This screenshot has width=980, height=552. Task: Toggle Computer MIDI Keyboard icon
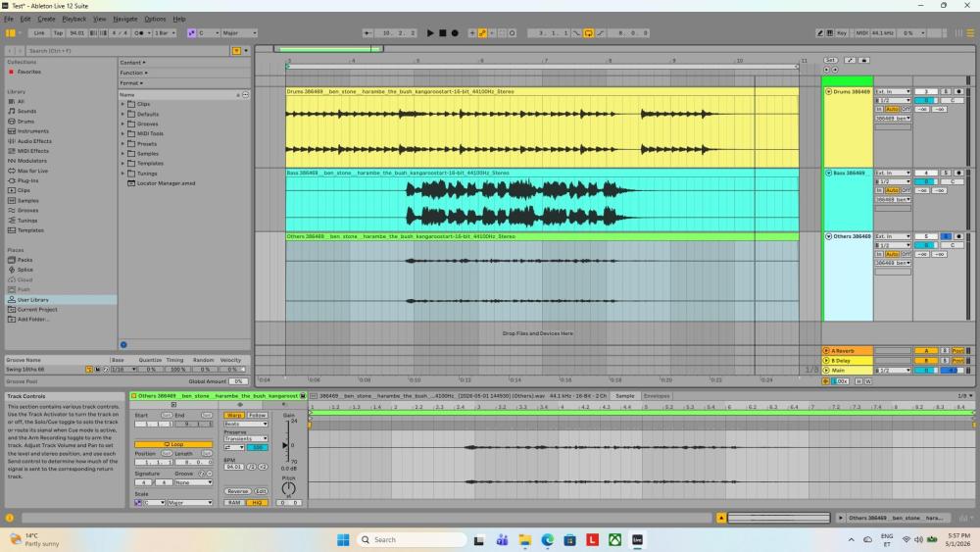(830, 33)
